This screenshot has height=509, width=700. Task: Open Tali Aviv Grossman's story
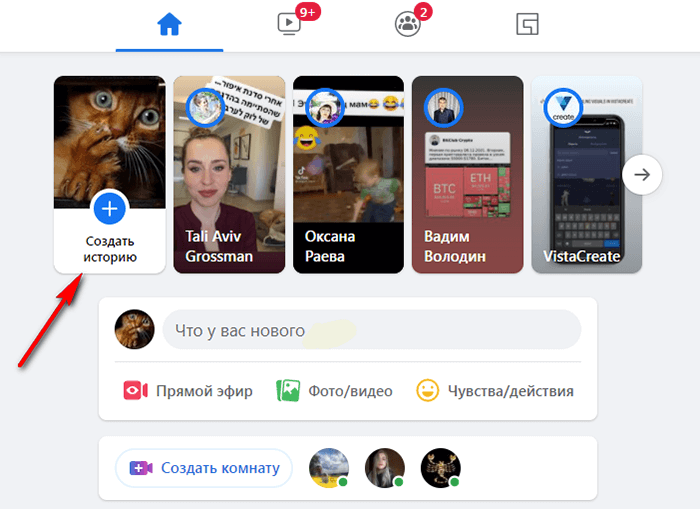pos(228,174)
